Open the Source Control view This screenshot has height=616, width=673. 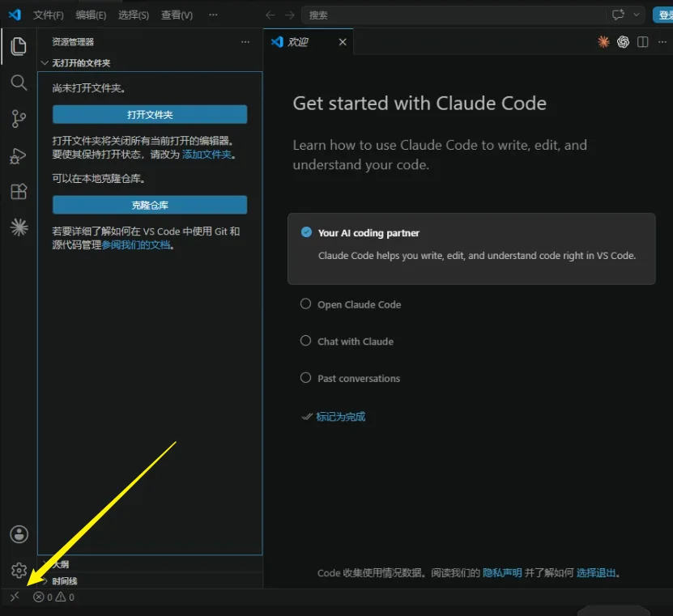(x=19, y=119)
